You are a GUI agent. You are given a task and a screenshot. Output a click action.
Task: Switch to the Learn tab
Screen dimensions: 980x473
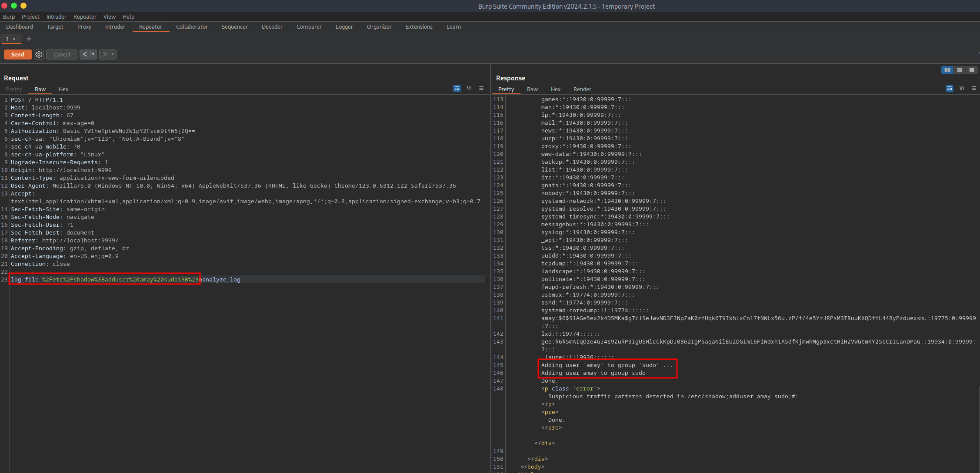453,26
